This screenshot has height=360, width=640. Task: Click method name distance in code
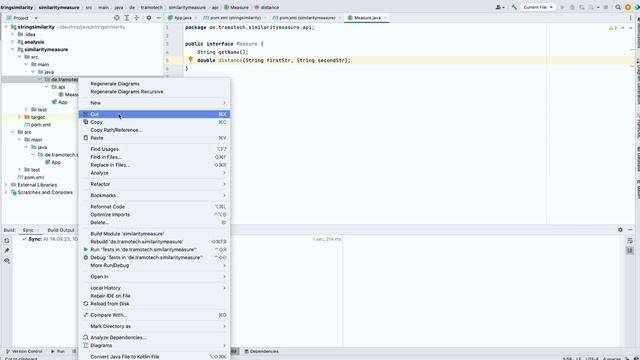click(230, 60)
